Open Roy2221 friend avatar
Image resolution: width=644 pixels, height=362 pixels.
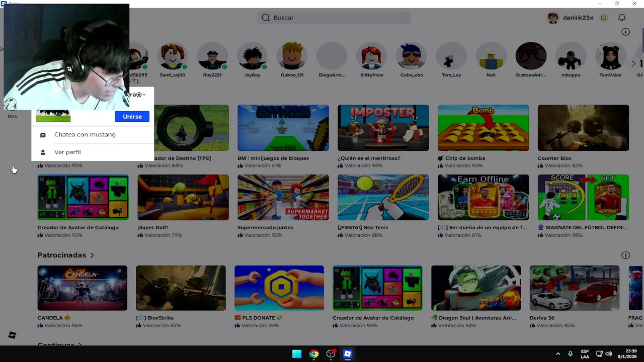212,56
